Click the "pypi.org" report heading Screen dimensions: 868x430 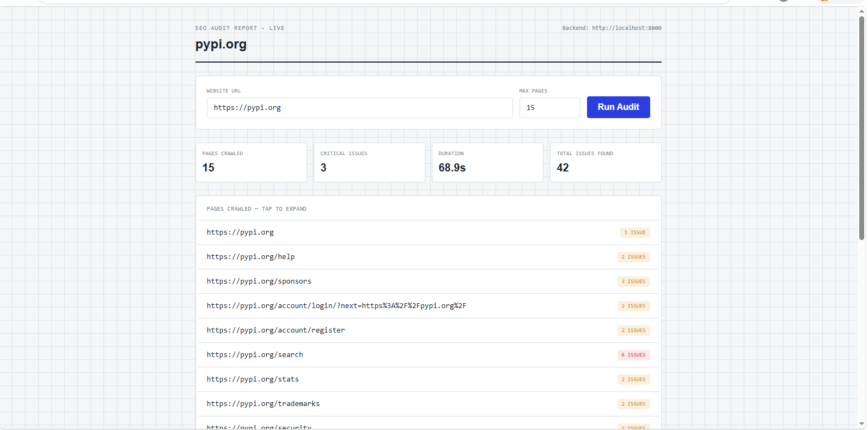coord(221,45)
